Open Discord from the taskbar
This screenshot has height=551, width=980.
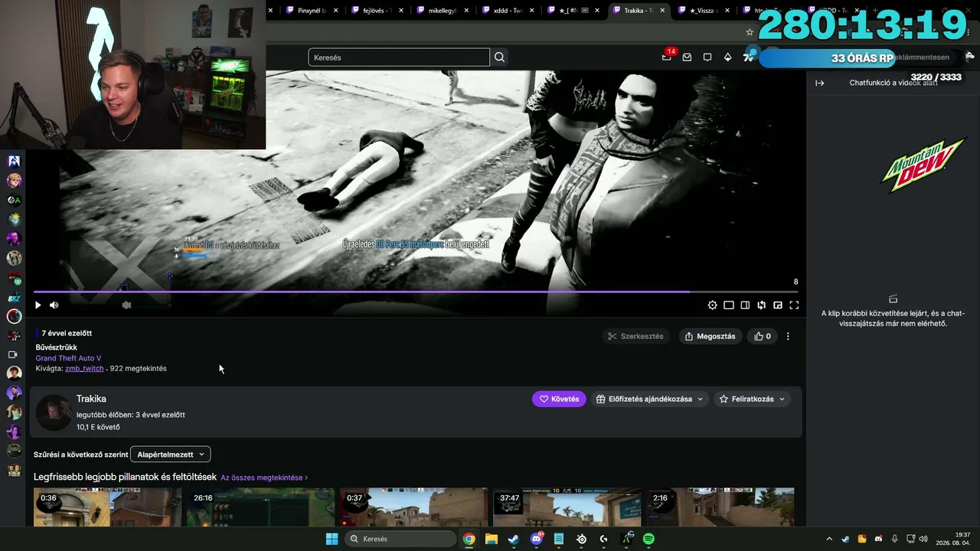[x=537, y=539]
